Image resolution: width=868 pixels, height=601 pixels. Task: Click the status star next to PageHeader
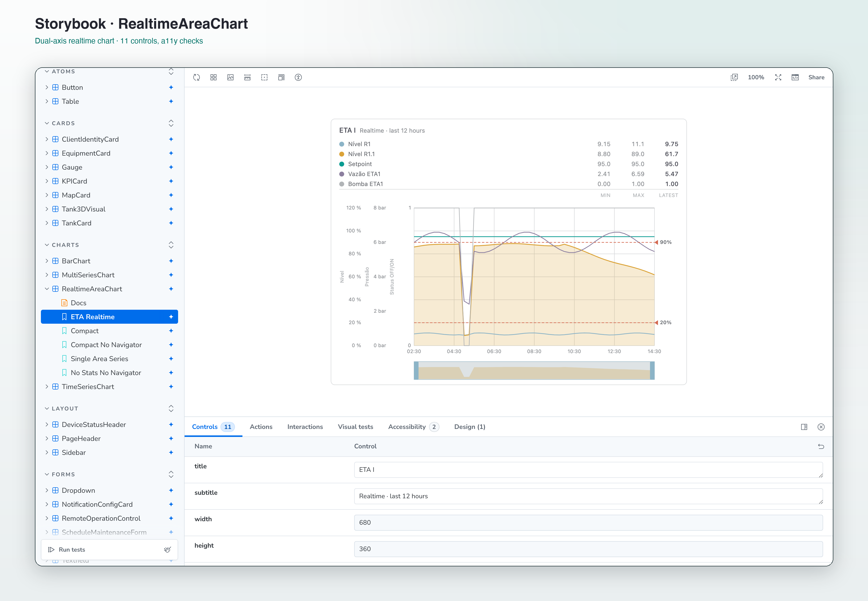click(171, 438)
